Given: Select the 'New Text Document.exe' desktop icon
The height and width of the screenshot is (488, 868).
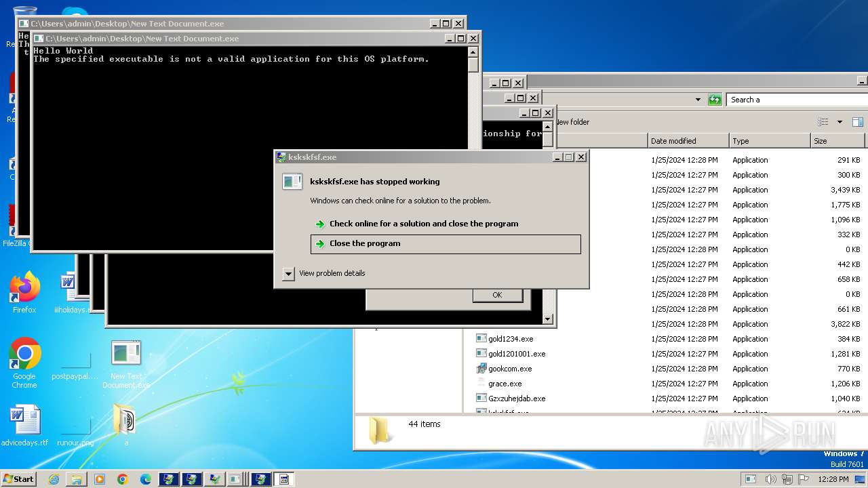Looking at the screenshot, I should (x=126, y=364).
